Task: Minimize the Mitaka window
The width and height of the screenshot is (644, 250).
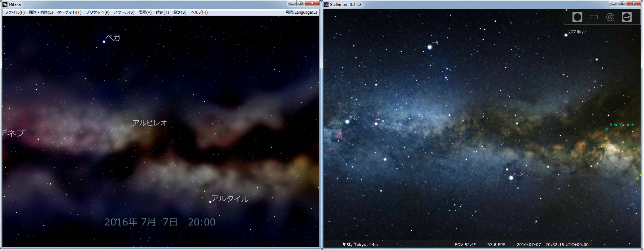Action: [x=292, y=3]
